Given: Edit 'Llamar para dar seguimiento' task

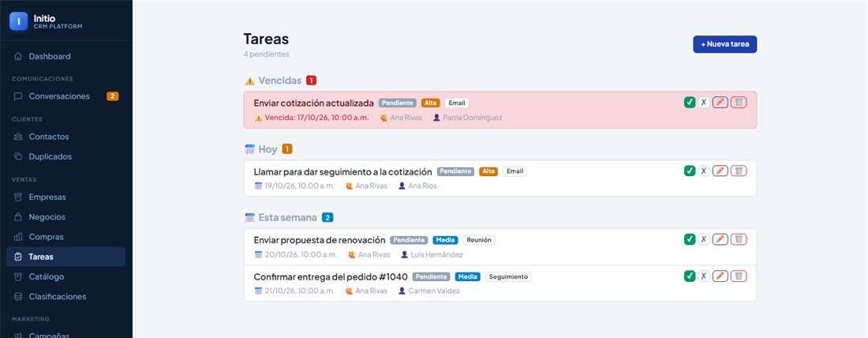Looking at the screenshot, I should tap(720, 171).
